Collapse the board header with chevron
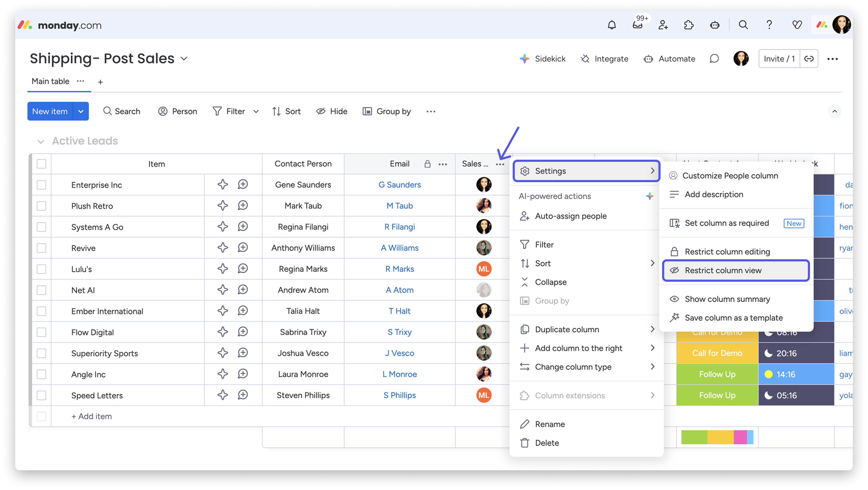 (834, 111)
